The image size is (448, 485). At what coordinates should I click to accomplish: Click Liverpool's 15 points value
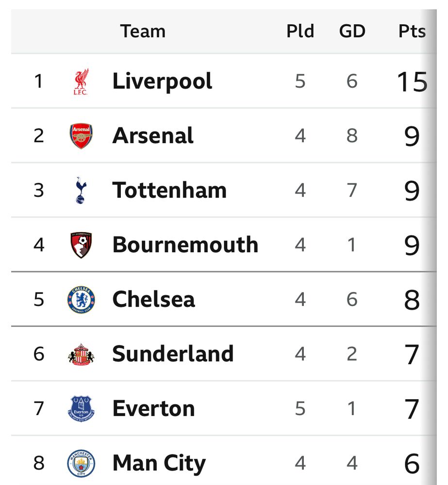tap(412, 81)
